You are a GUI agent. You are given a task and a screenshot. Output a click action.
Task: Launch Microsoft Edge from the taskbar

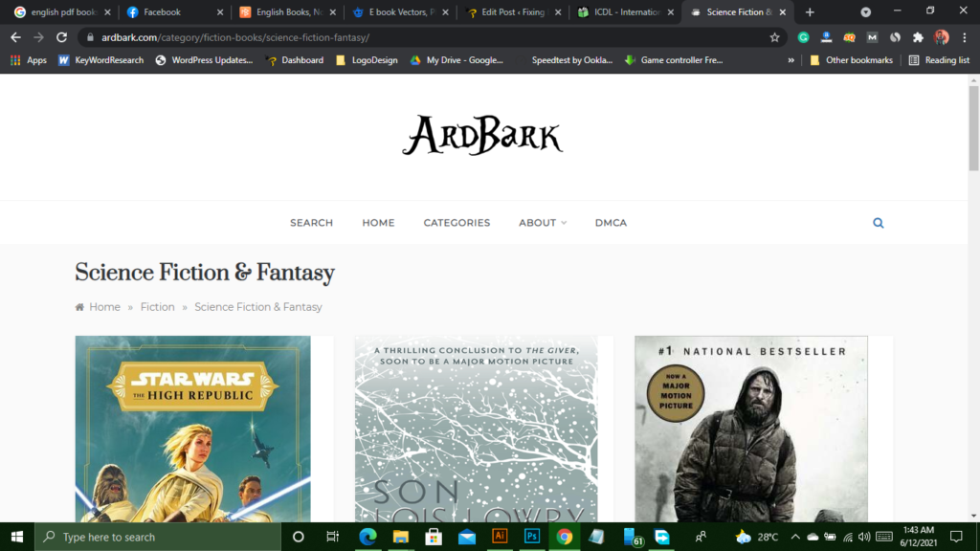click(367, 537)
